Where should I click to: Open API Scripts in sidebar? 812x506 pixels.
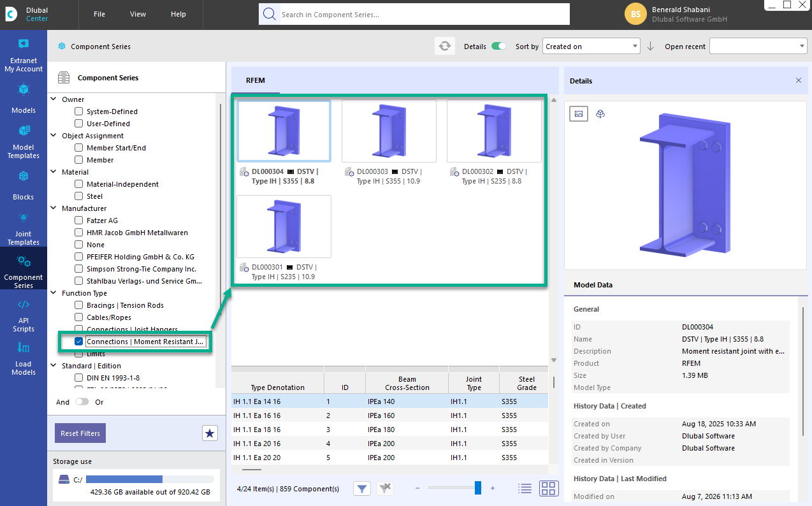[24, 315]
